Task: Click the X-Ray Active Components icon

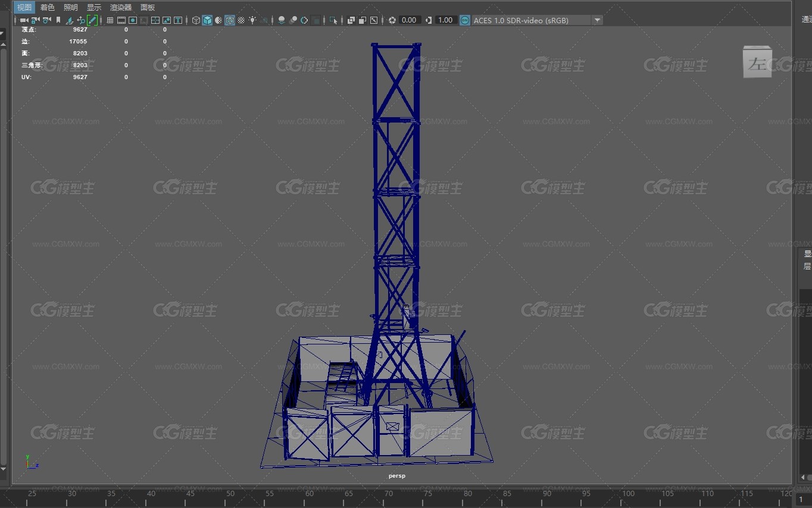Action: 363,20
